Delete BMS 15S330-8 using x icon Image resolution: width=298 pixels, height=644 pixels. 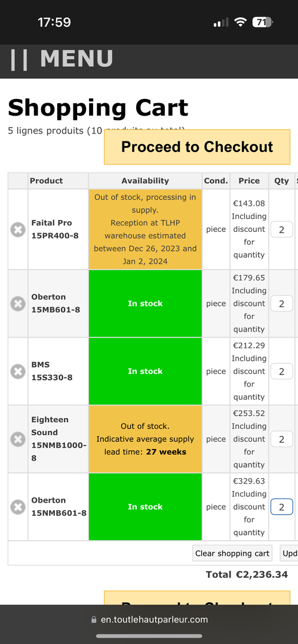(18, 371)
